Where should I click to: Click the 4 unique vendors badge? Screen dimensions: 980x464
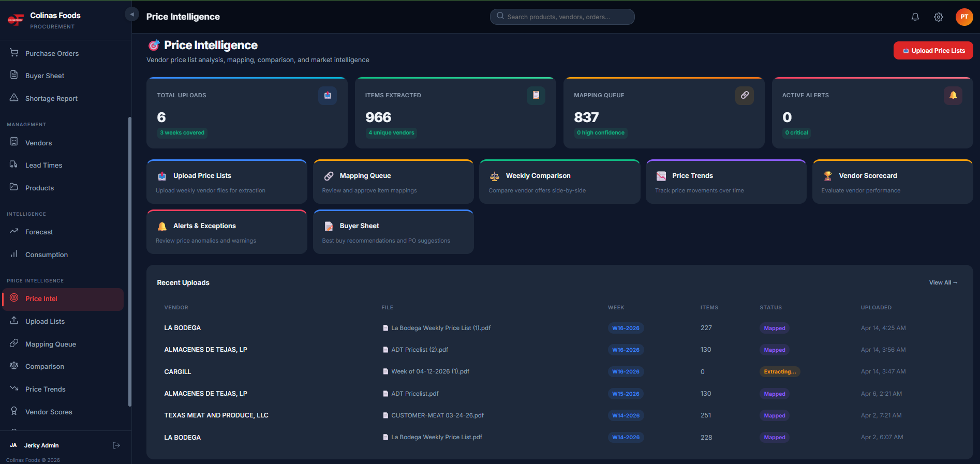coord(391,133)
